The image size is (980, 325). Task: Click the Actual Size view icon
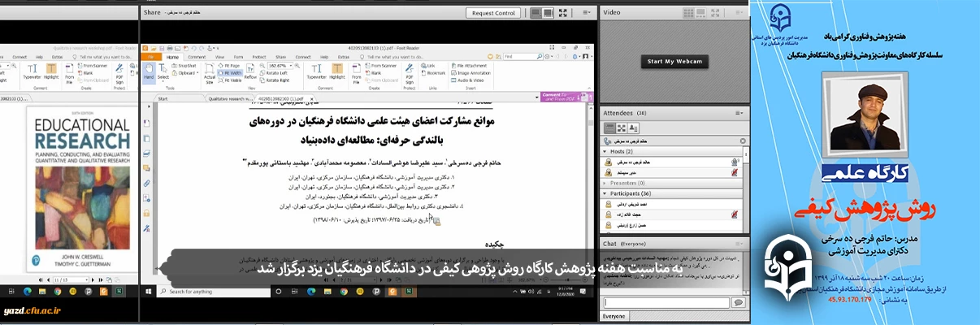click(x=208, y=71)
